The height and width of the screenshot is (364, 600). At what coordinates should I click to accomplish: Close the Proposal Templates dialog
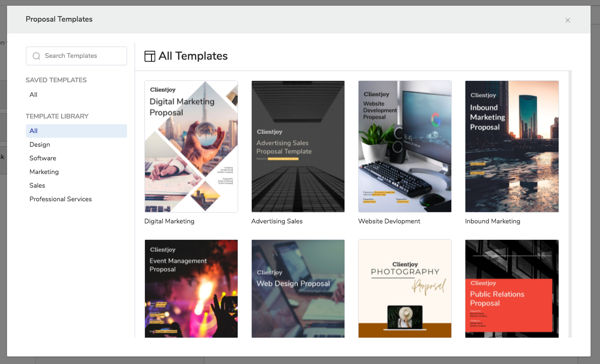point(568,20)
